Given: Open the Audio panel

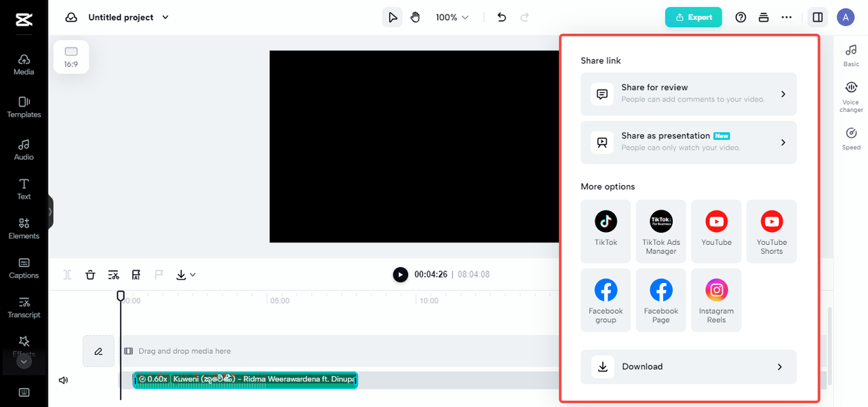Looking at the screenshot, I should (24, 150).
